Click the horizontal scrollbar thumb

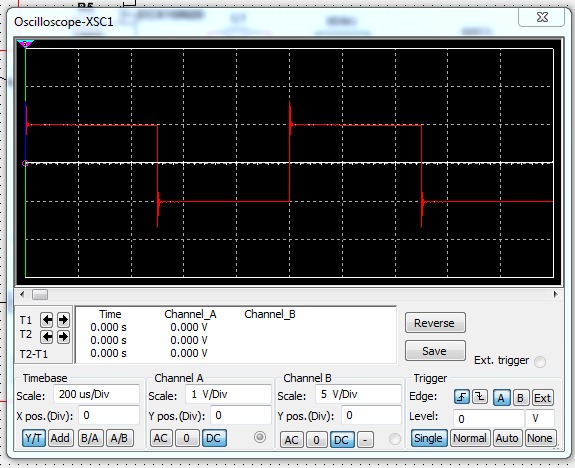click(40, 295)
